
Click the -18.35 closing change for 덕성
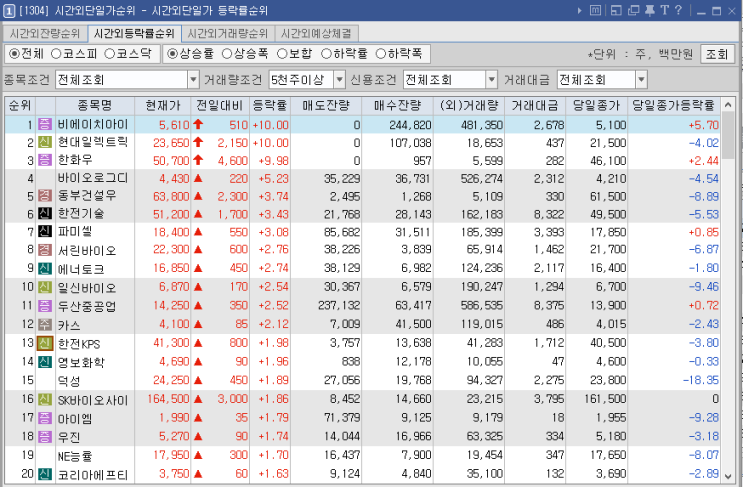pos(701,380)
